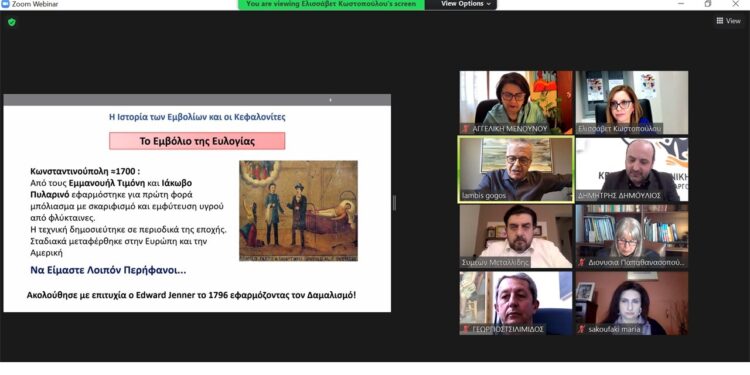
Task: Click the smallpox vaccination painting in the slide
Action: click(298, 210)
